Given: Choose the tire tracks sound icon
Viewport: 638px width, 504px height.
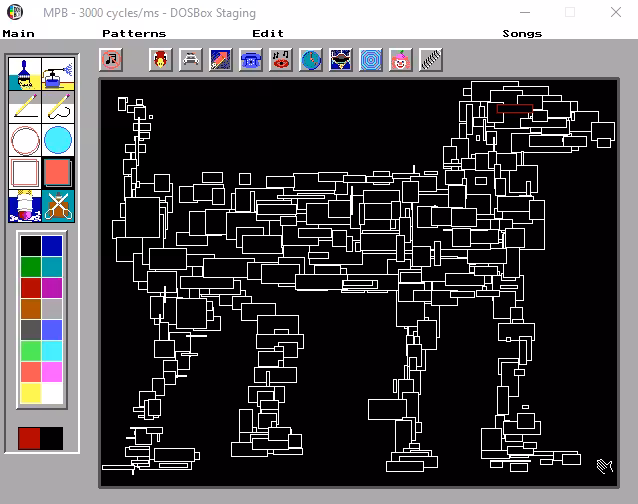Looking at the screenshot, I should pyautogui.click(x=431, y=60).
